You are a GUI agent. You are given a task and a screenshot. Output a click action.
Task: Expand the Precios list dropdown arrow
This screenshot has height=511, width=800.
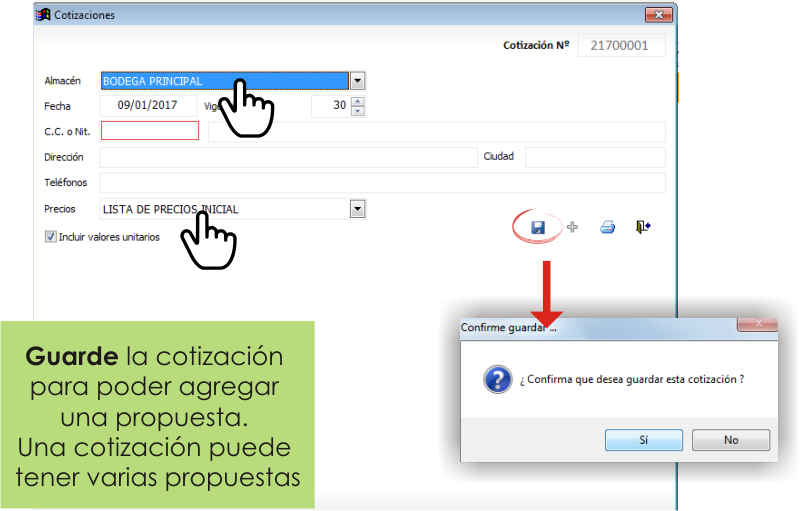point(358,209)
